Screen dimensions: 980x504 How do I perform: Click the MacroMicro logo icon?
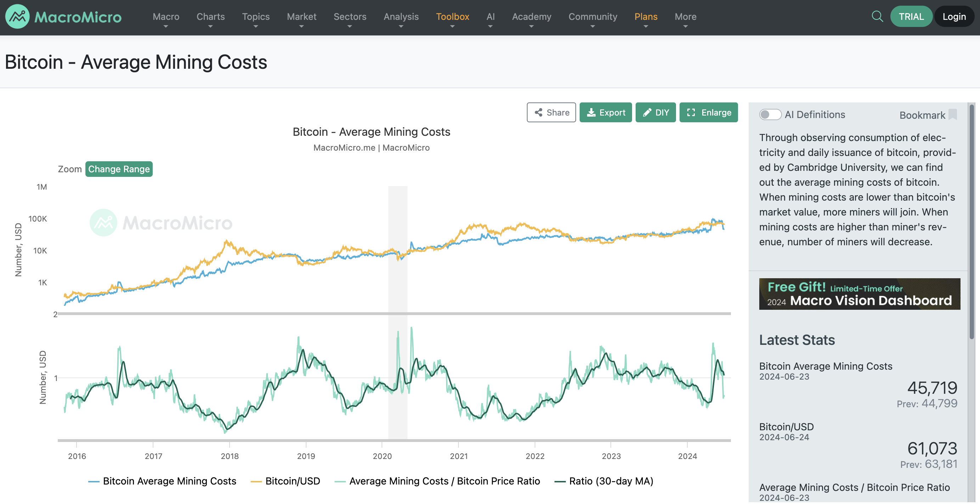point(17,17)
